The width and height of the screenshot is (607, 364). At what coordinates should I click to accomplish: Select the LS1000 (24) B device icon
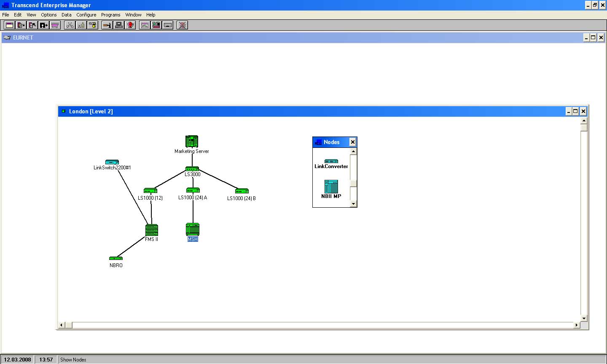point(242,191)
